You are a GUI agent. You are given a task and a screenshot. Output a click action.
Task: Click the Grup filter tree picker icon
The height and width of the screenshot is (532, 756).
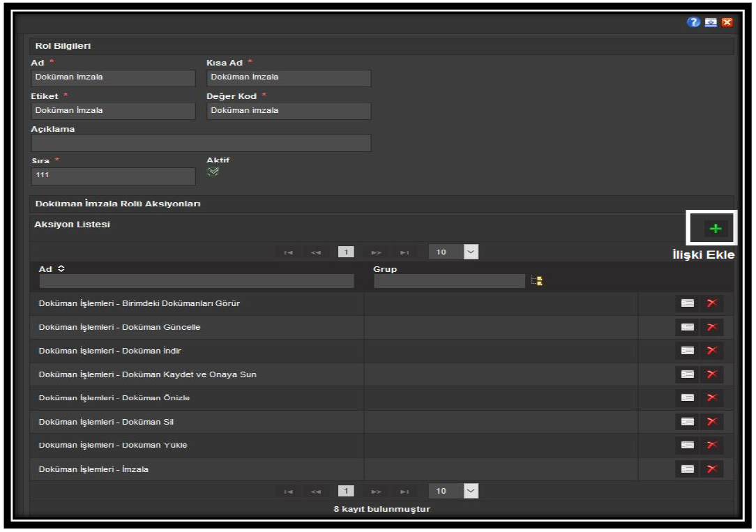pos(538,281)
